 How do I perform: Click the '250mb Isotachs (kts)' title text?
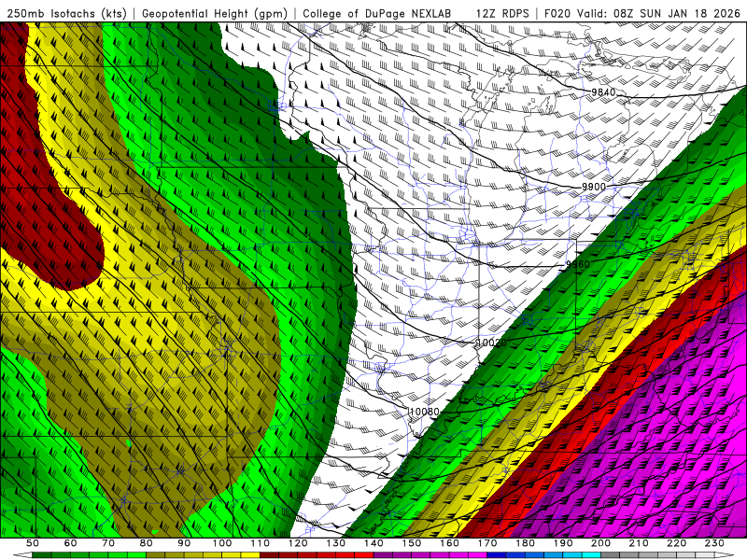click(66, 13)
